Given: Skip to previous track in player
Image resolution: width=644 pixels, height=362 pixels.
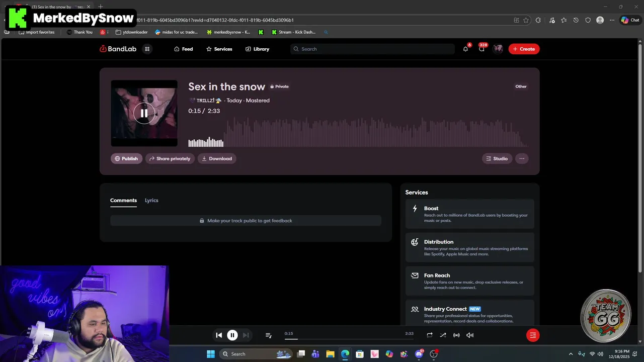Looking at the screenshot, I should click(219, 335).
